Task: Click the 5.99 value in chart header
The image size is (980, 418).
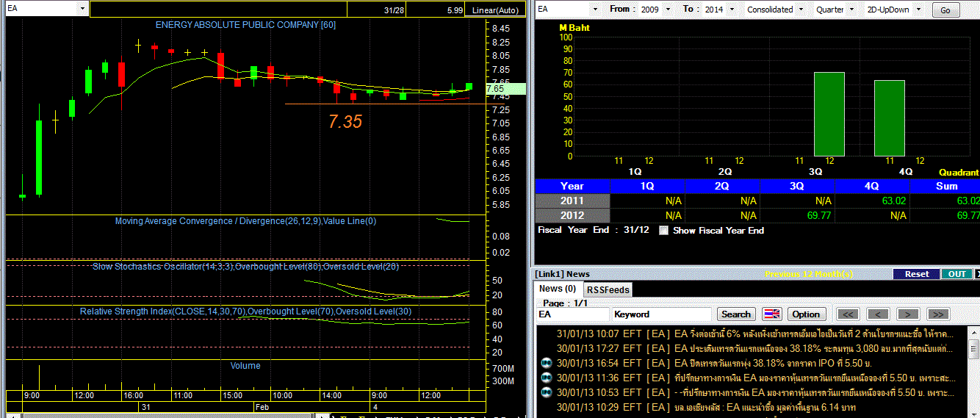Action: tap(454, 10)
